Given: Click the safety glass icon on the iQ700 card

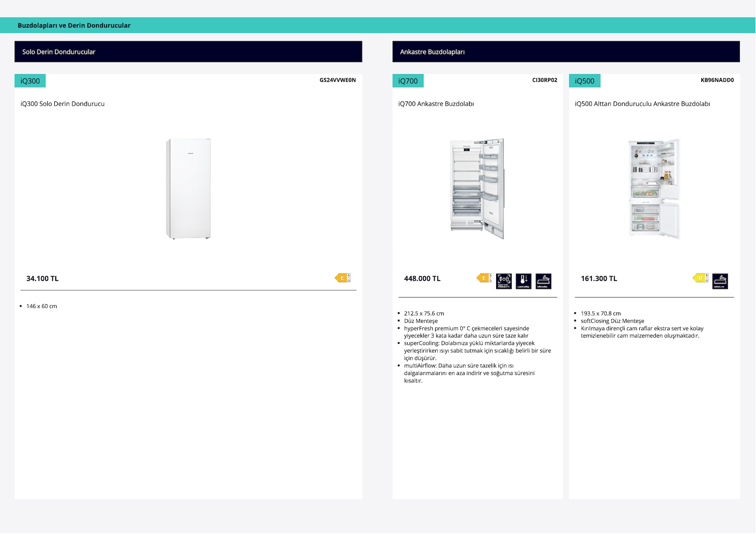Looking at the screenshot, I should pos(543,281).
